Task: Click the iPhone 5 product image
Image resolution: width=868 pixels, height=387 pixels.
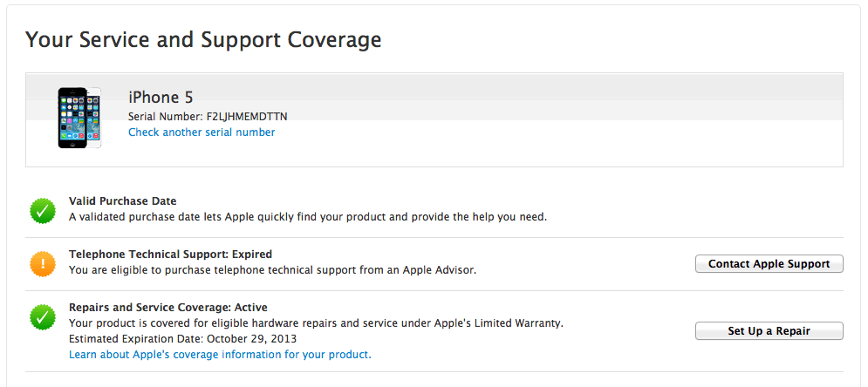Action: click(79, 117)
